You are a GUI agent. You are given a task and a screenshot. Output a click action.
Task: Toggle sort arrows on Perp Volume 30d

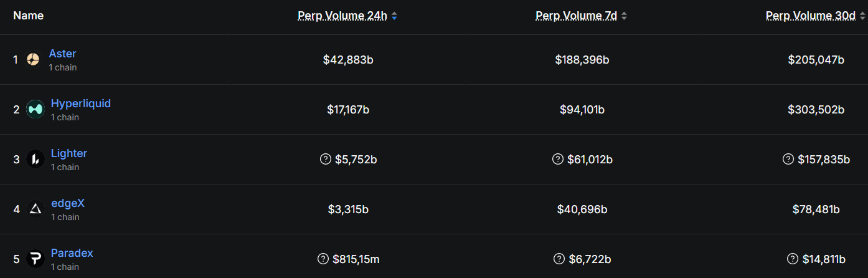862,16
